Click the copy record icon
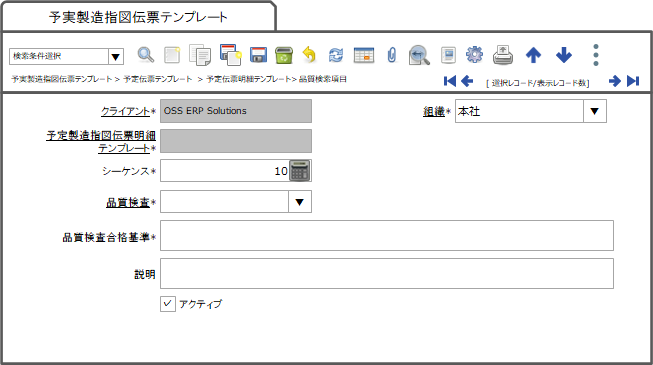This screenshot has width=653, height=365. (200, 55)
